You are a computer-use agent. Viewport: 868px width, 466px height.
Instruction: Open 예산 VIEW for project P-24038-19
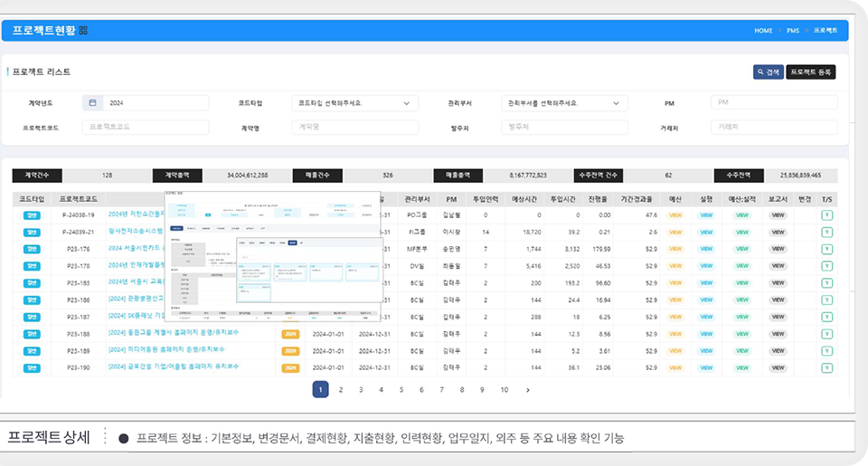[x=675, y=215]
